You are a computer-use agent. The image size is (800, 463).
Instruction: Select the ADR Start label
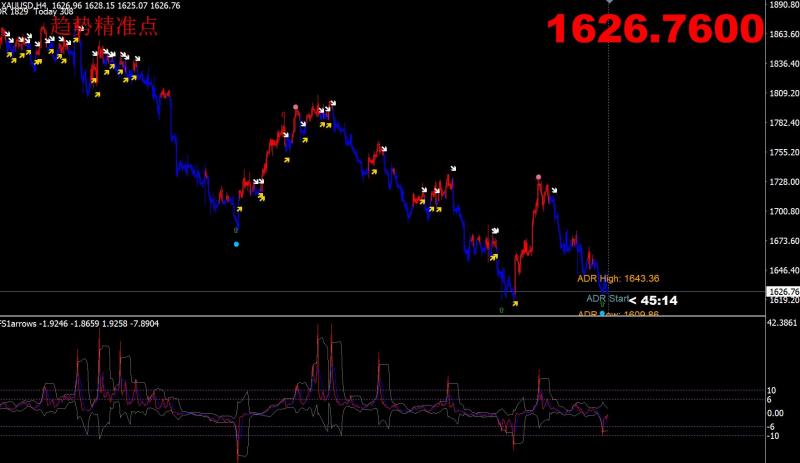click(x=607, y=298)
